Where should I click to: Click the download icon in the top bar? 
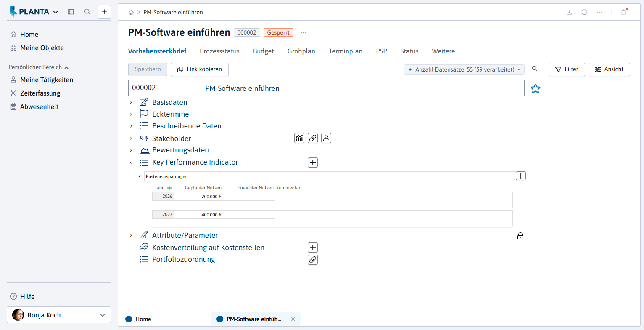pos(569,12)
